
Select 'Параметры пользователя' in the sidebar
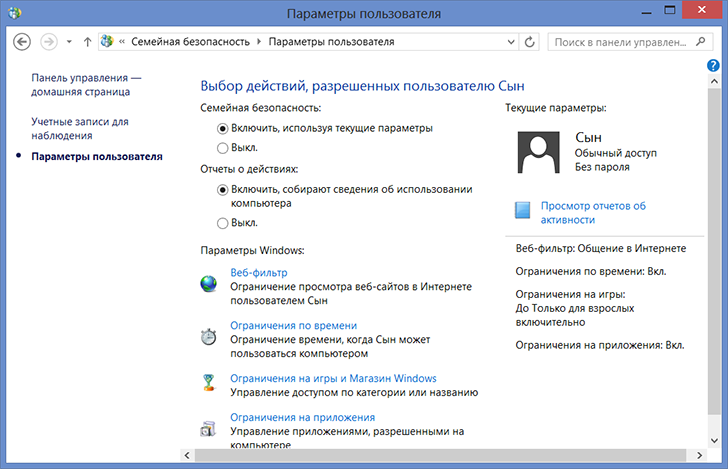pos(97,156)
